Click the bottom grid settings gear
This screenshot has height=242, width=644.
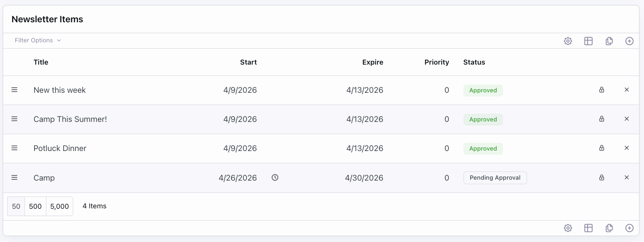coord(568,228)
